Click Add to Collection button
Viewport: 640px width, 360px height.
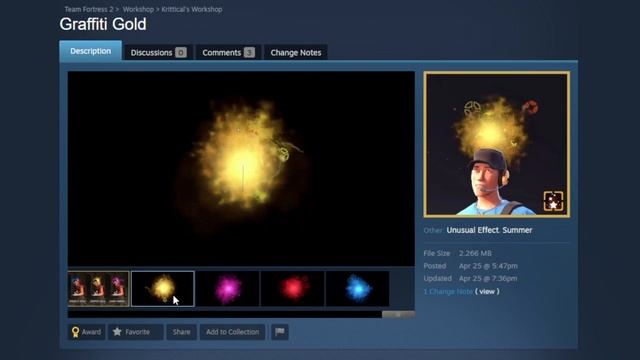tap(232, 332)
